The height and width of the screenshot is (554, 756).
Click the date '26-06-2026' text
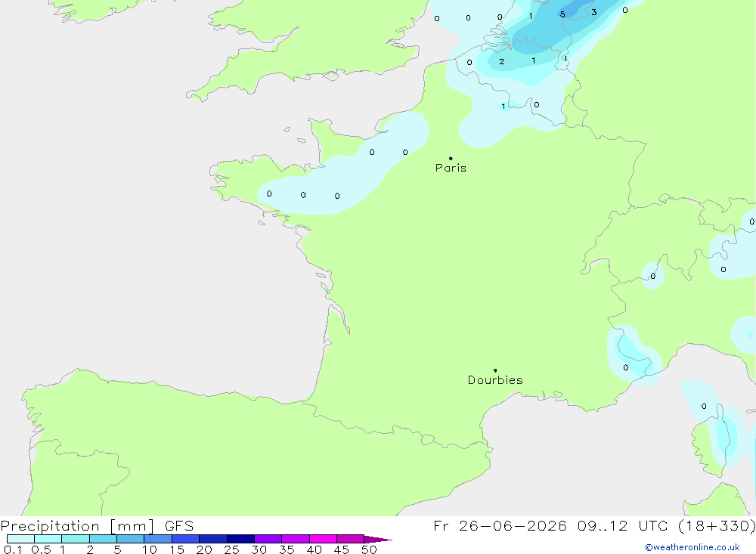[x=513, y=525]
